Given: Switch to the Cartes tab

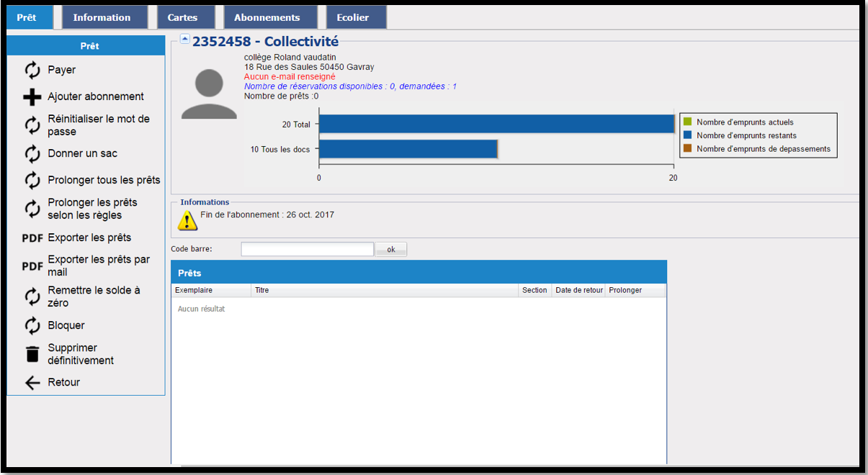Looking at the screenshot, I should tap(182, 17).
